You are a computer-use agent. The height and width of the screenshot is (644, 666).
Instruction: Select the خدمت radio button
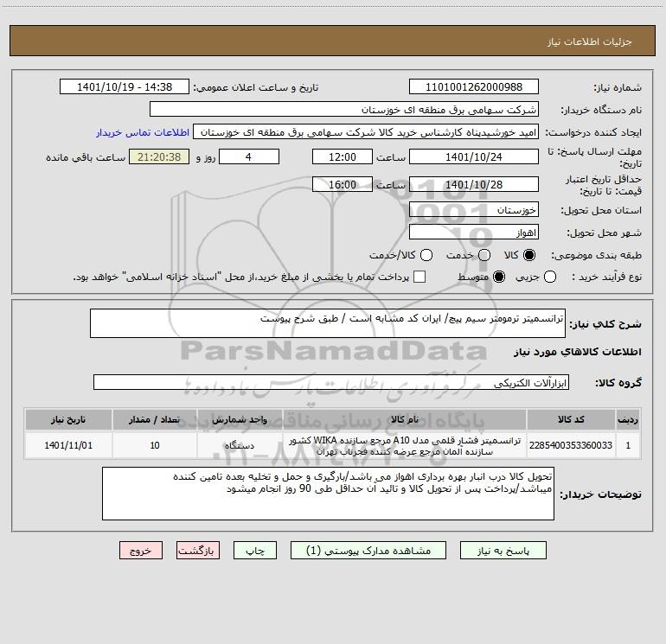click(484, 255)
